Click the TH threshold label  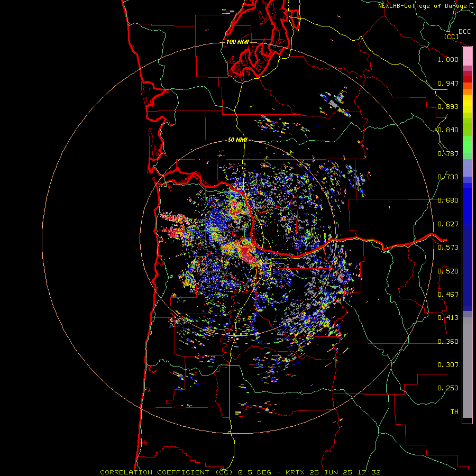click(454, 412)
